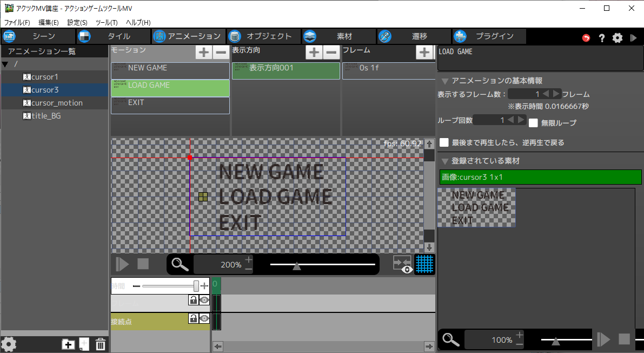Click the canvas zoom slider handle
The height and width of the screenshot is (353, 644).
[296, 265]
